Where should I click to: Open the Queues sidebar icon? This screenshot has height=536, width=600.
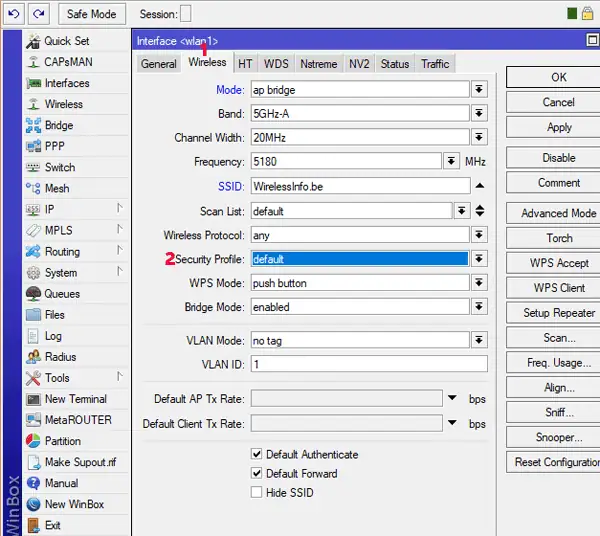[33, 294]
